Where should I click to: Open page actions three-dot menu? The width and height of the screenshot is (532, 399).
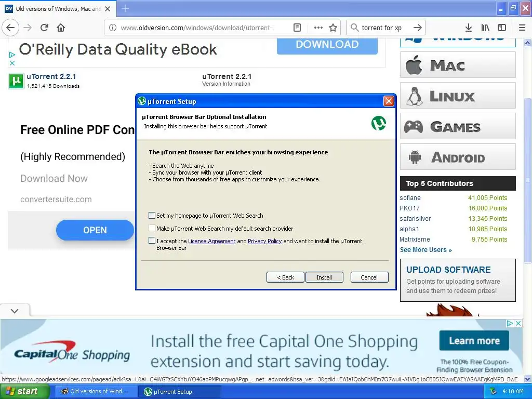pos(318,28)
